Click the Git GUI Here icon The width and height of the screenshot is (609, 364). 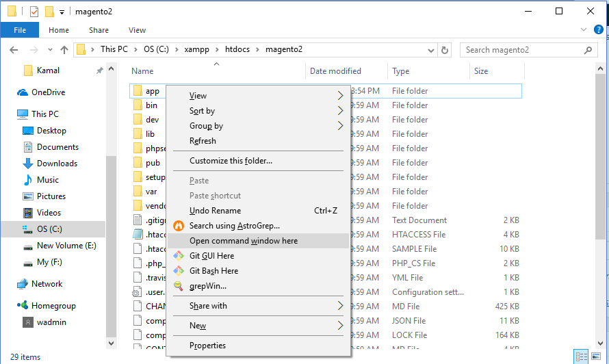pos(179,256)
